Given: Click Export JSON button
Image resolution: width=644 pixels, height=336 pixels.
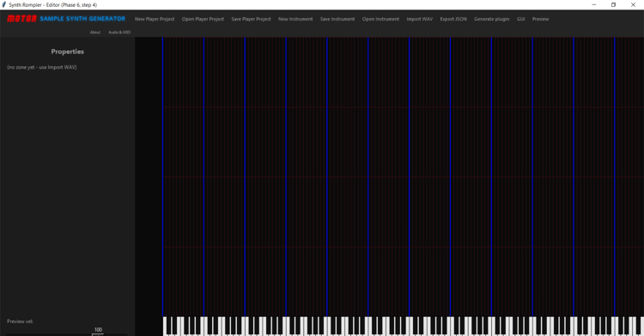Looking at the screenshot, I should click(x=453, y=19).
